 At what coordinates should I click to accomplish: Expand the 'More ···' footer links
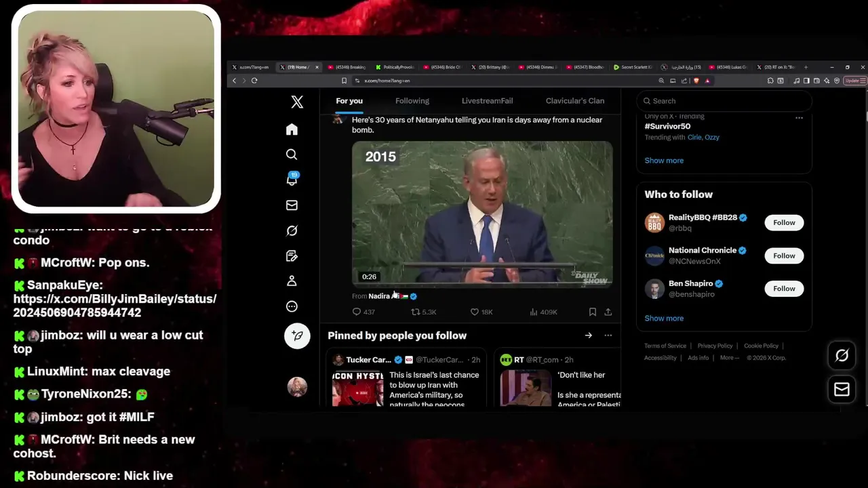(x=730, y=358)
